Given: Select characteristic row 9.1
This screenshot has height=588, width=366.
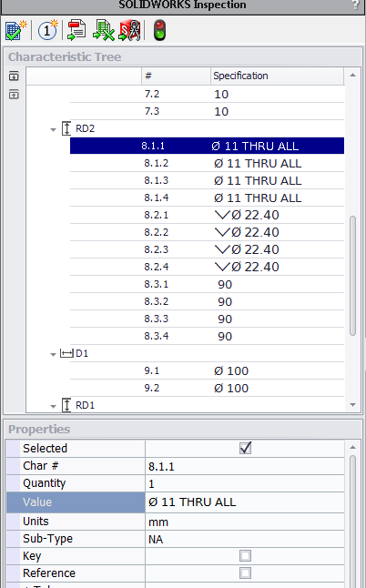Looking at the screenshot, I should (207, 370).
